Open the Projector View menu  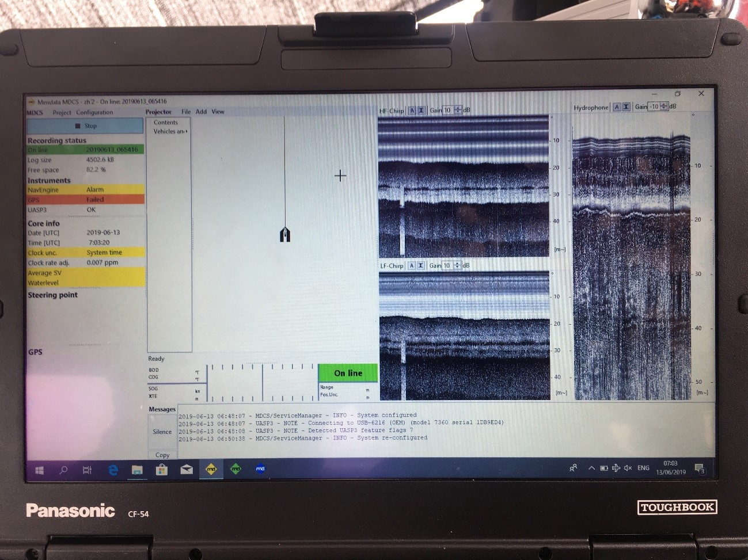click(x=218, y=112)
